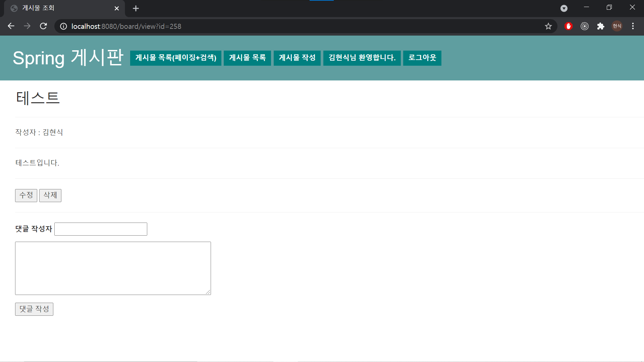
Task: Click the address bar URL
Action: (x=126, y=26)
